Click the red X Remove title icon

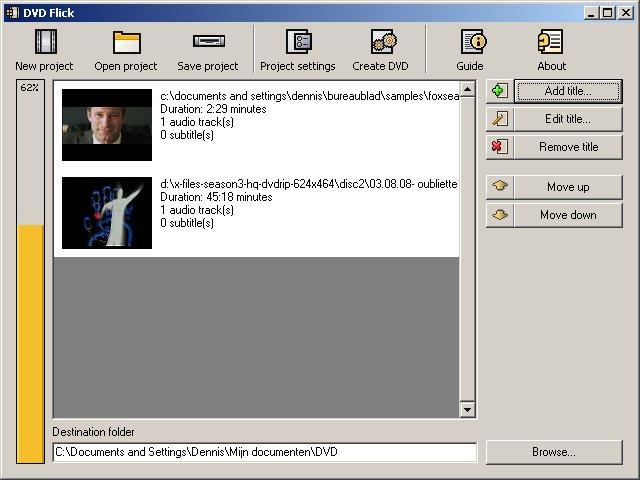click(x=500, y=147)
